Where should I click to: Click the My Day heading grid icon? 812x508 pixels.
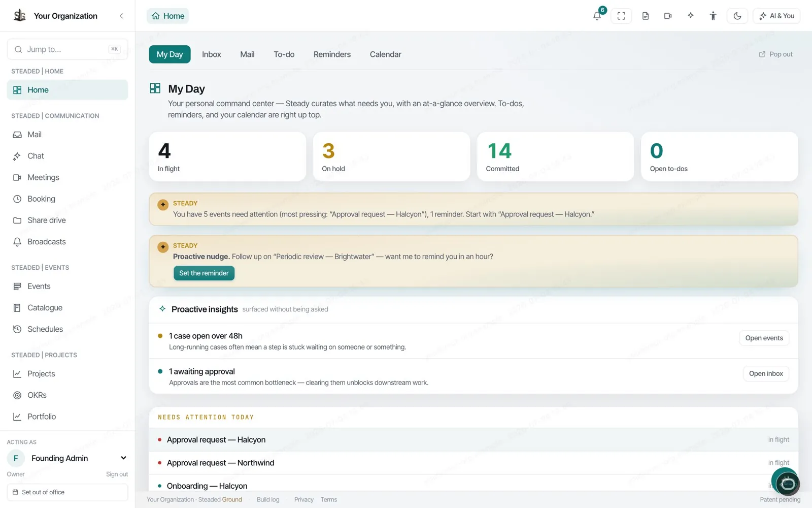(155, 88)
